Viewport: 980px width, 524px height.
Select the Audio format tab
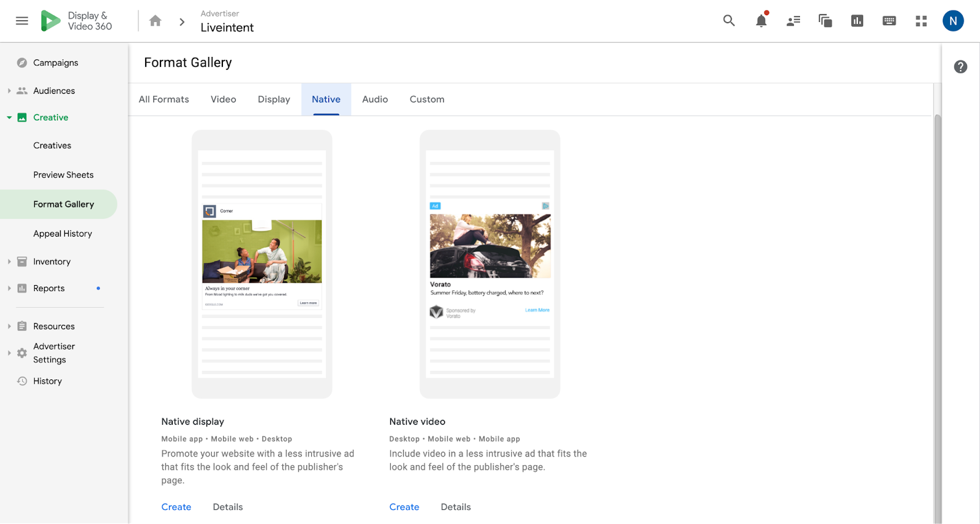(375, 99)
